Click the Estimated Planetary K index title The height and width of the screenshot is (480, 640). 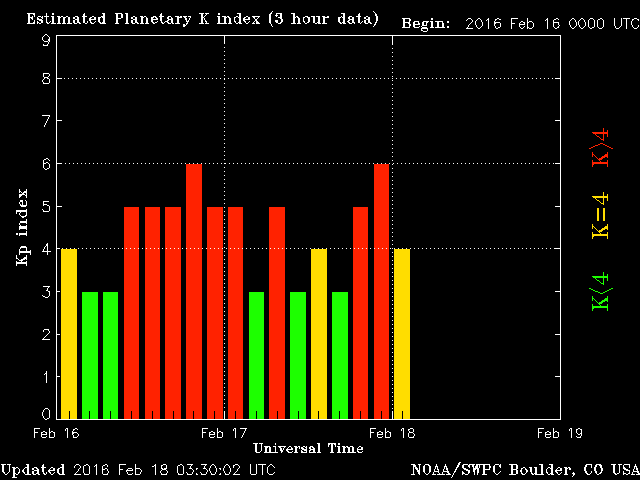[202, 19]
